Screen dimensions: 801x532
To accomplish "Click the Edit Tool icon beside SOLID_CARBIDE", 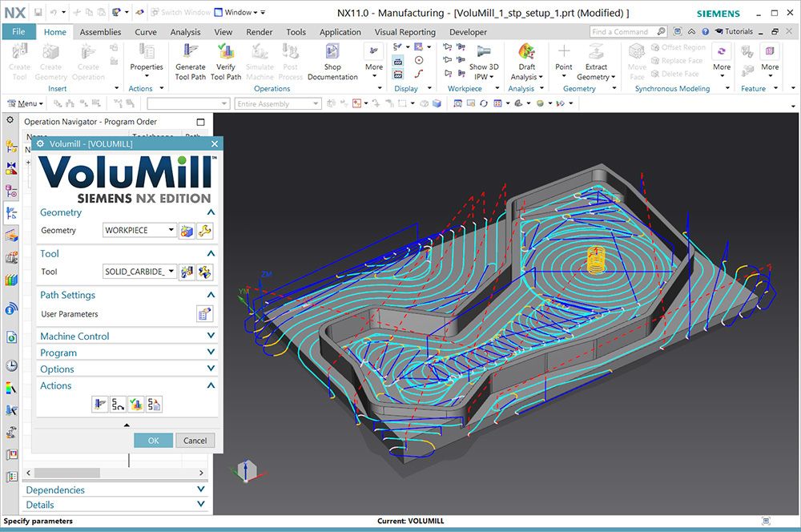I will point(205,272).
